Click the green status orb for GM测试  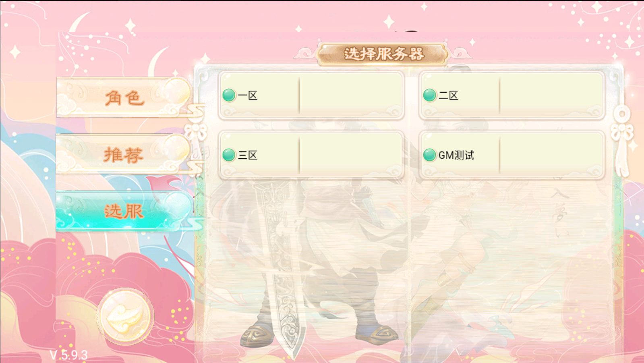click(430, 155)
